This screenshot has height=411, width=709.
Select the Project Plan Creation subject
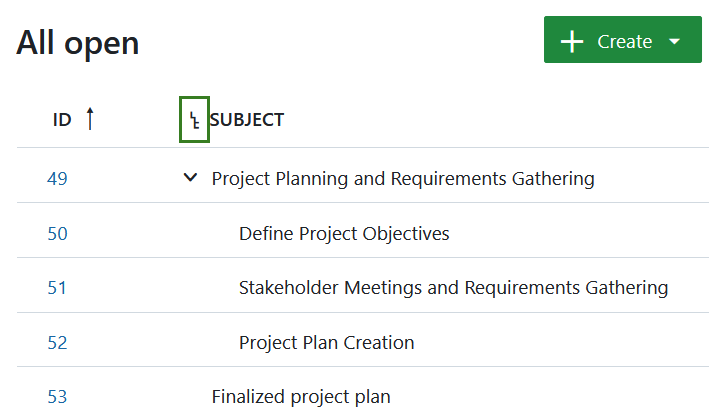[326, 343]
